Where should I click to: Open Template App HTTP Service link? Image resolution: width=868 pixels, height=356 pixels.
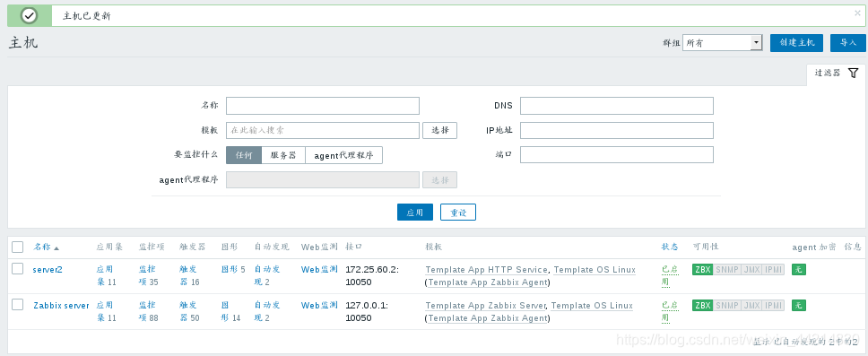487,270
